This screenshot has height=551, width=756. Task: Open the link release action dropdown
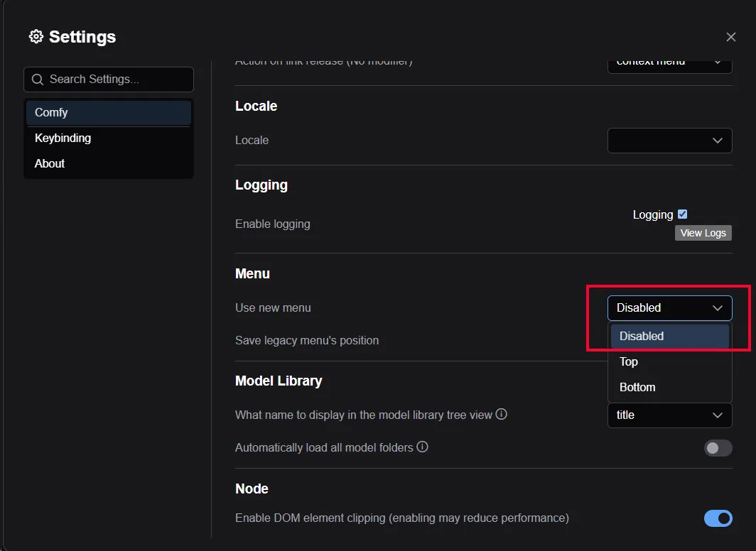pyautogui.click(x=669, y=64)
